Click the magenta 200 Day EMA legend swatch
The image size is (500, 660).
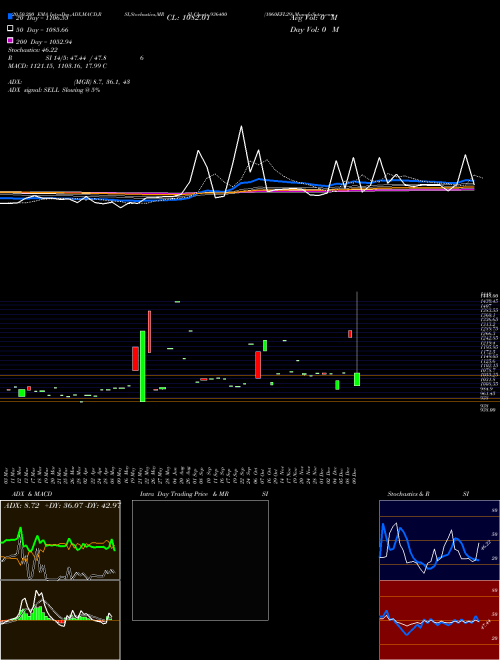pyautogui.click(x=10, y=40)
